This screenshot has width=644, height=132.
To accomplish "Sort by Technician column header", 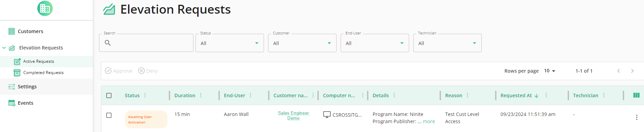I will point(586,96).
